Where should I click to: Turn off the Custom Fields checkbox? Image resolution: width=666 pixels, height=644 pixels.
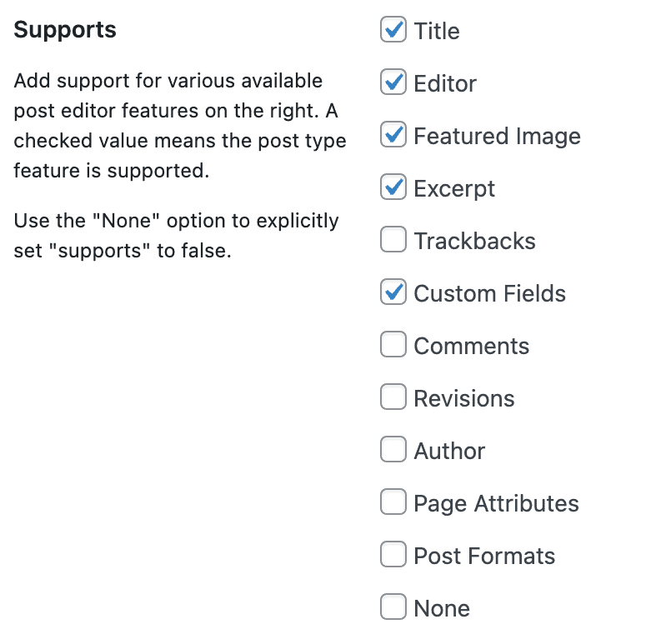point(393,292)
